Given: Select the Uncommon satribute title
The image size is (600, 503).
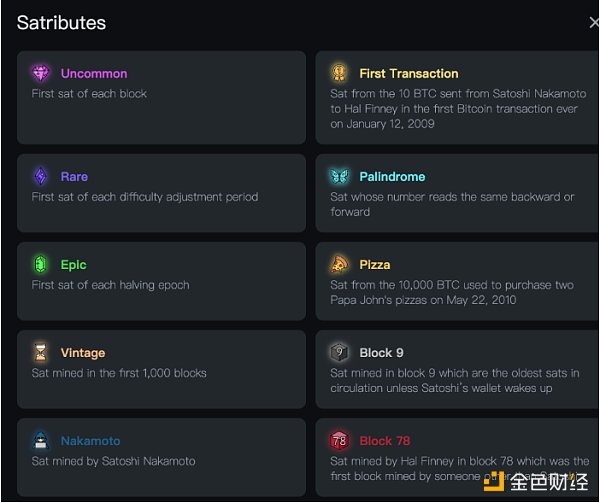Looking at the screenshot, I should click(x=94, y=73).
